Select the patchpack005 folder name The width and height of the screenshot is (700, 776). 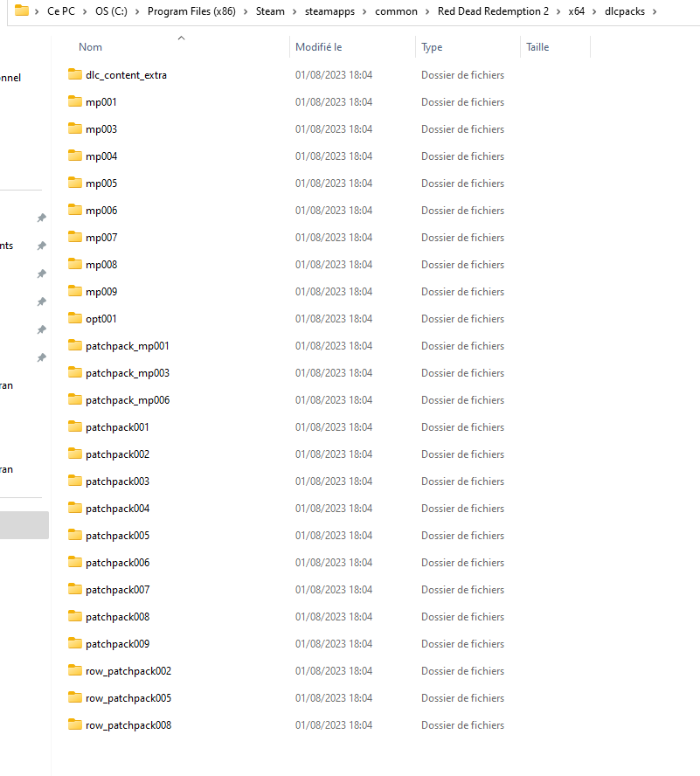[117, 536]
